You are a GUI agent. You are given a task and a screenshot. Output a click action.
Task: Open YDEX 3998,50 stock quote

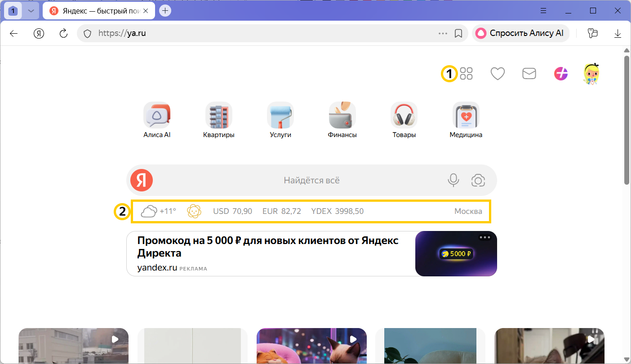[338, 211]
